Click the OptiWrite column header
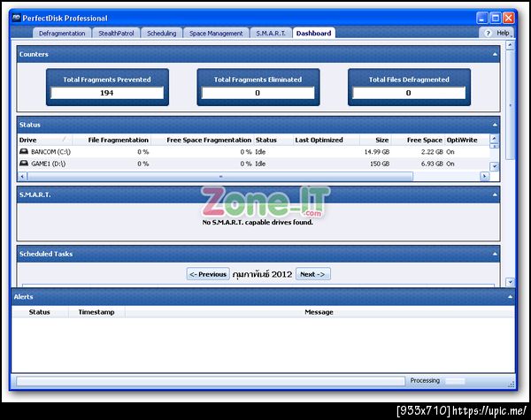This screenshot has height=420, width=531. pos(467,140)
